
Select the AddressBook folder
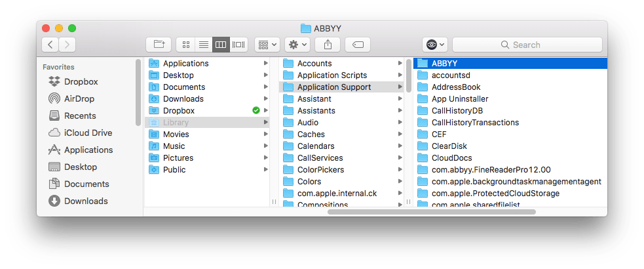(510, 87)
